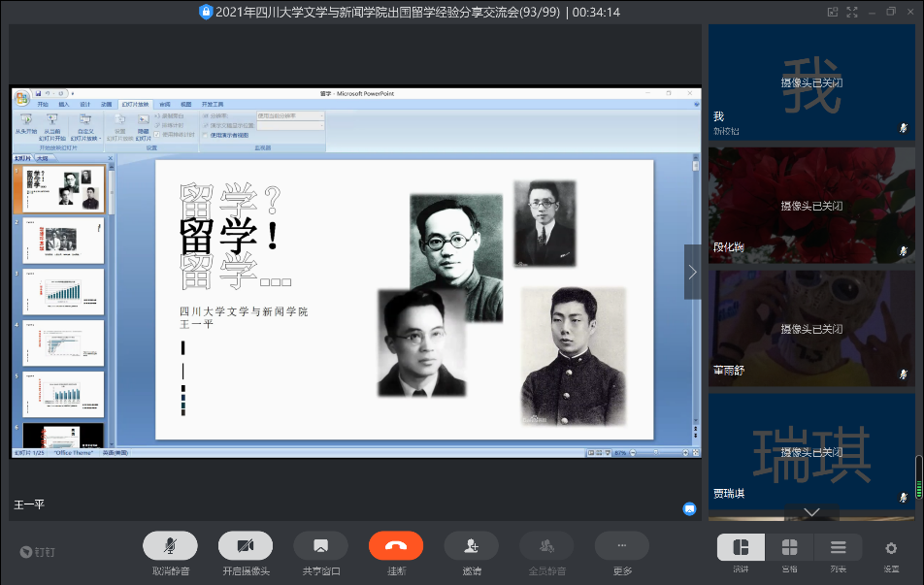Select 段化鞠 participant video tile
The image size is (924, 585).
tap(811, 206)
